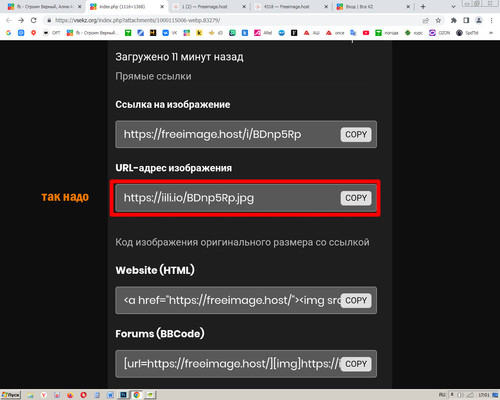The height and width of the screenshot is (400, 500).
Task: Open the Google Translate bookmark
Action: point(353,33)
